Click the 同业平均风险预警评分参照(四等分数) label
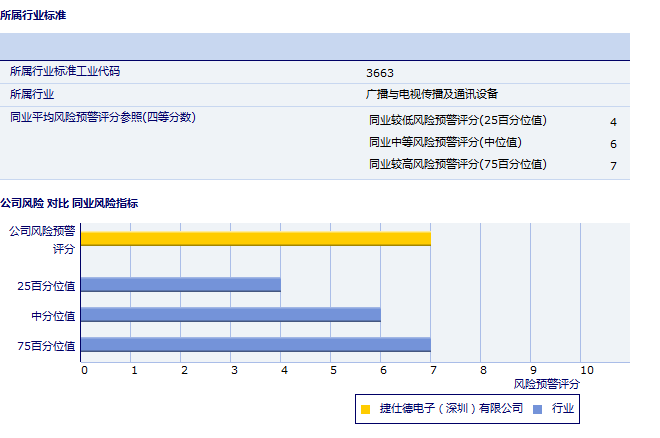Screen dimensions: 660x438 (102, 117)
